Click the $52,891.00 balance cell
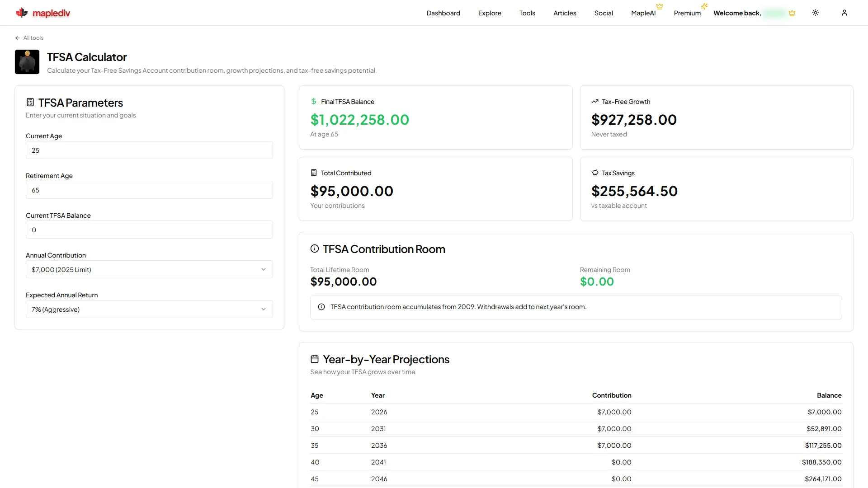The image size is (868, 488). pos(824,429)
